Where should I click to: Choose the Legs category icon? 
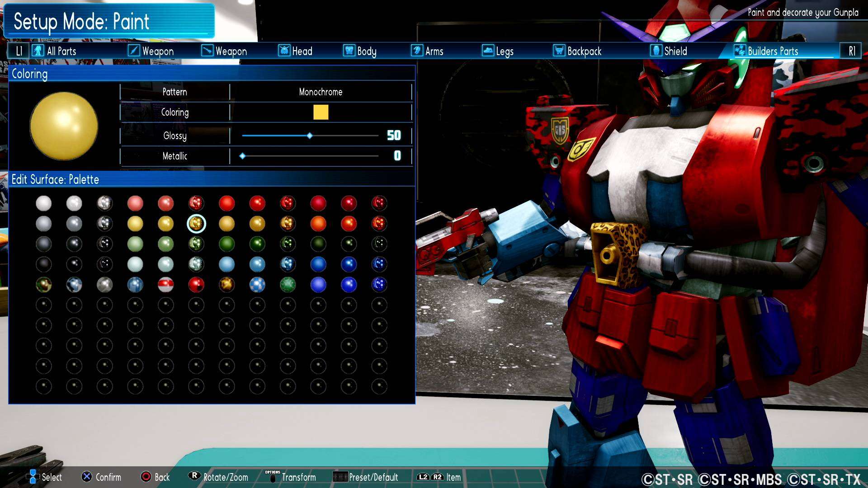click(488, 51)
